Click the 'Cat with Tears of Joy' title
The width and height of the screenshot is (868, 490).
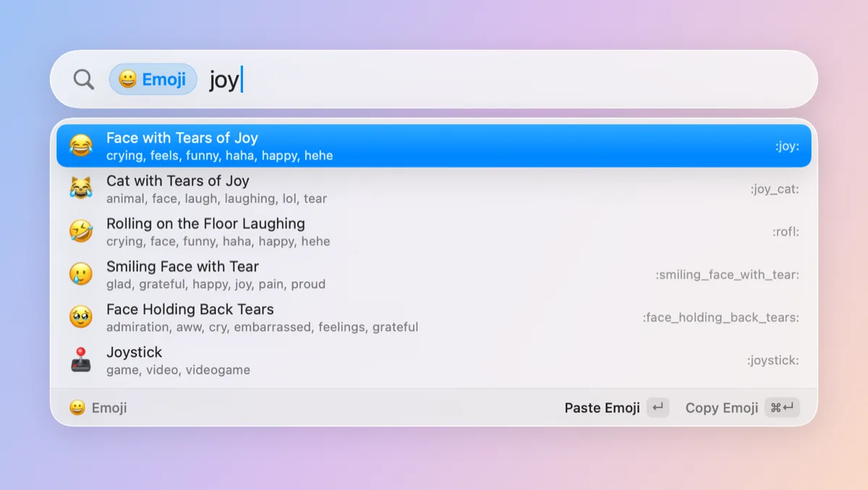coord(178,181)
